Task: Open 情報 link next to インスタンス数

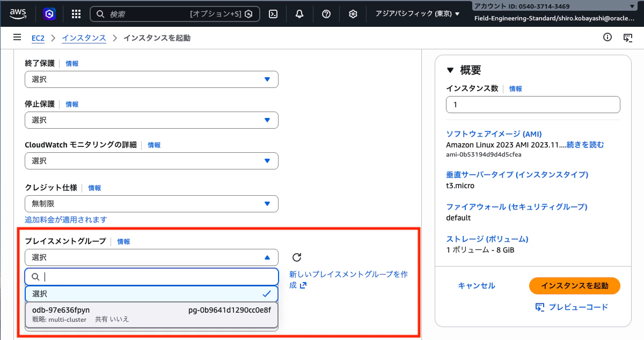Action: (x=516, y=88)
